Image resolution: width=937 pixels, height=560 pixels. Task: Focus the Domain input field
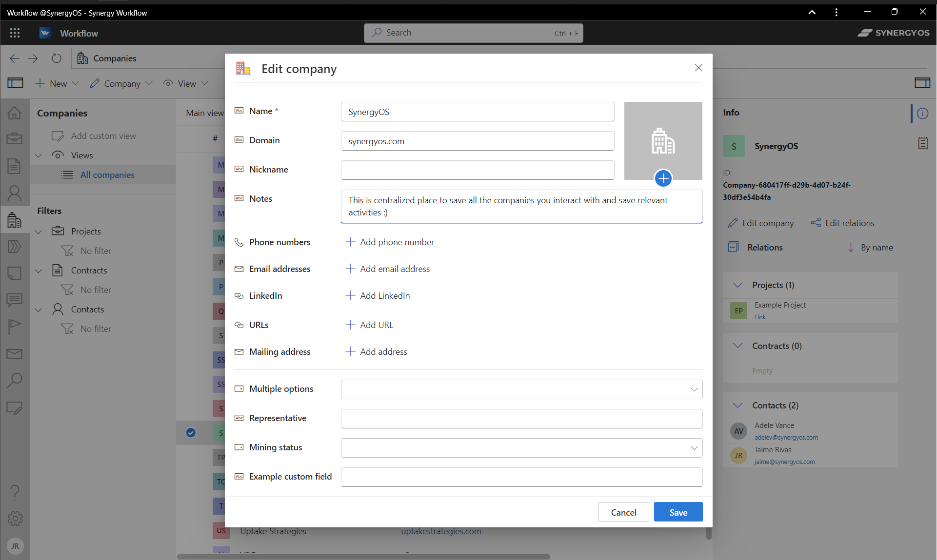[477, 141]
